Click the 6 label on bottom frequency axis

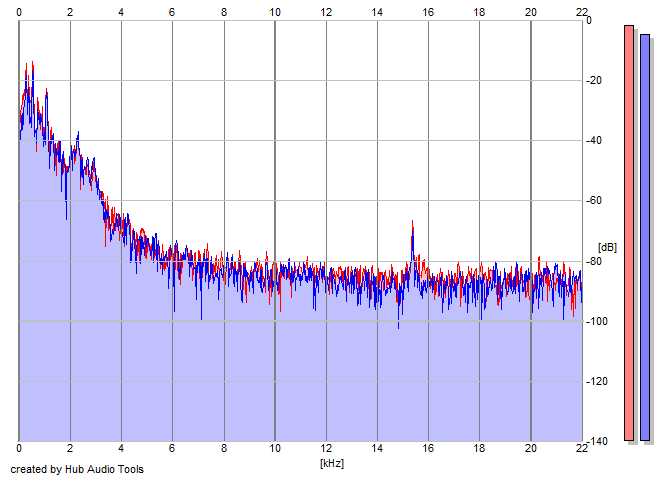point(172,448)
